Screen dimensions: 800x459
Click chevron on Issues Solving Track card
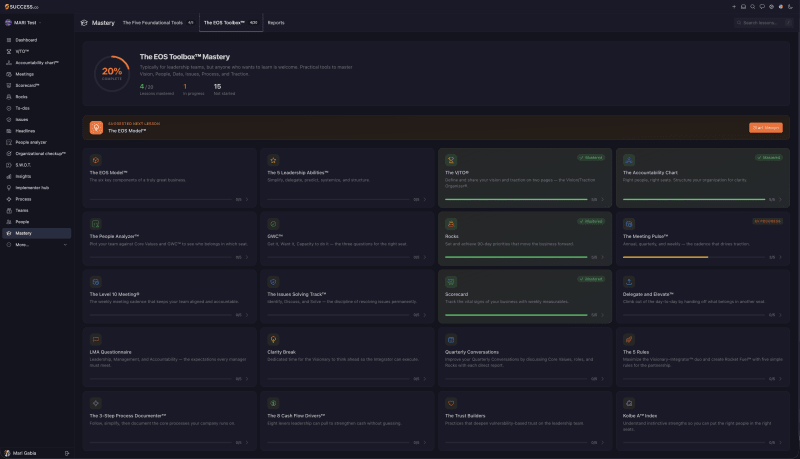[424, 315]
